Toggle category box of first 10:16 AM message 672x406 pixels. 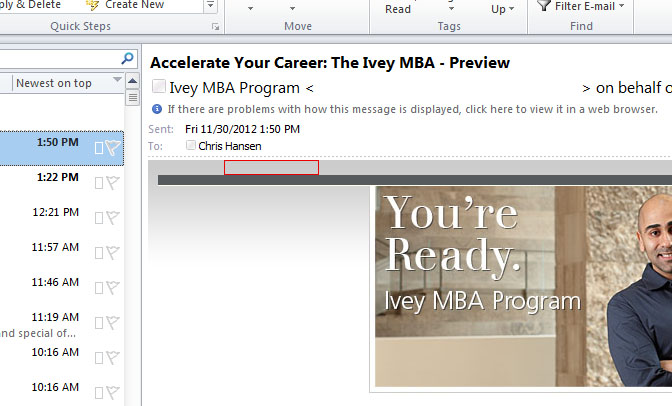(x=99, y=358)
